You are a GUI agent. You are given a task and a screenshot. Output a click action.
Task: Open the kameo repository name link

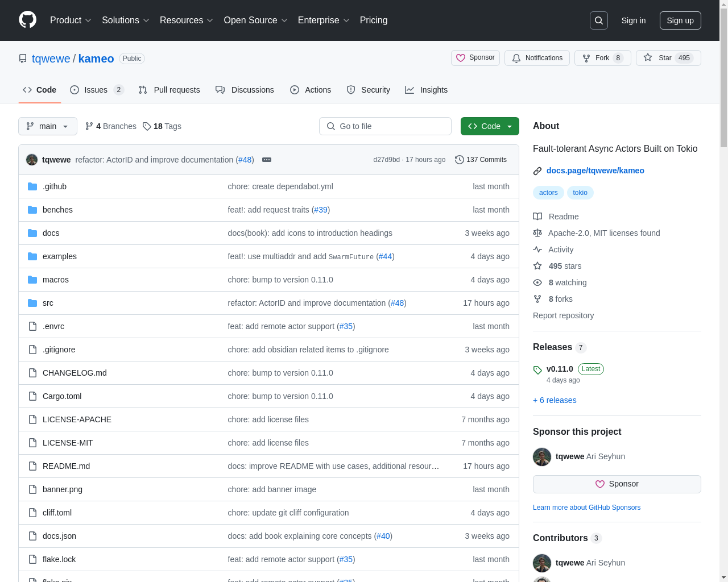pyautogui.click(x=96, y=59)
